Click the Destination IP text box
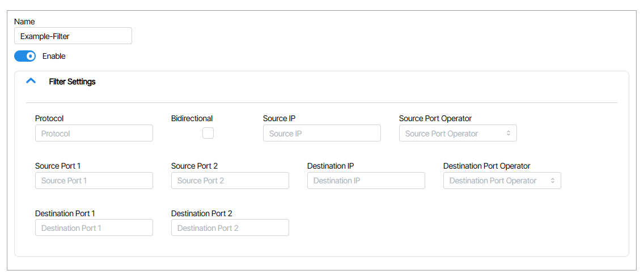 (366, 181)
